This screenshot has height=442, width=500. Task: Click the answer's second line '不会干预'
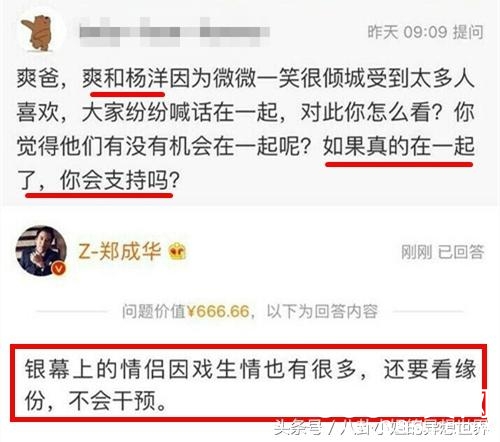(x=112, y=400)
